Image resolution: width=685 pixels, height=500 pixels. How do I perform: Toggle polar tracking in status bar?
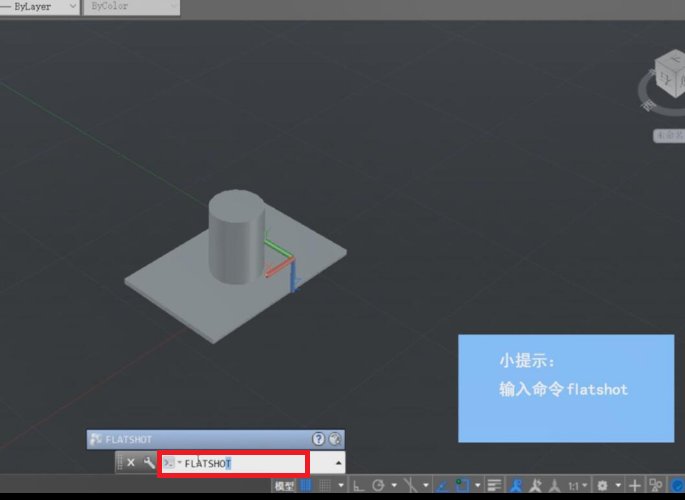pos(378,486)
